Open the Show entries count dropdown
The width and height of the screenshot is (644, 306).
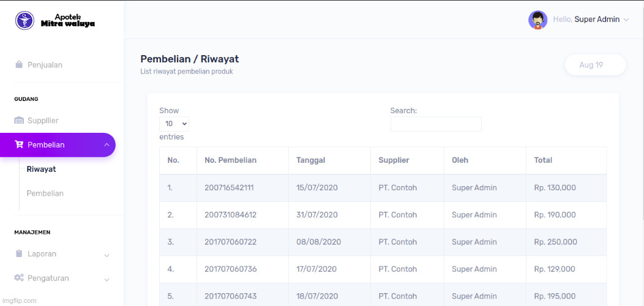click(x=174, y=124)
